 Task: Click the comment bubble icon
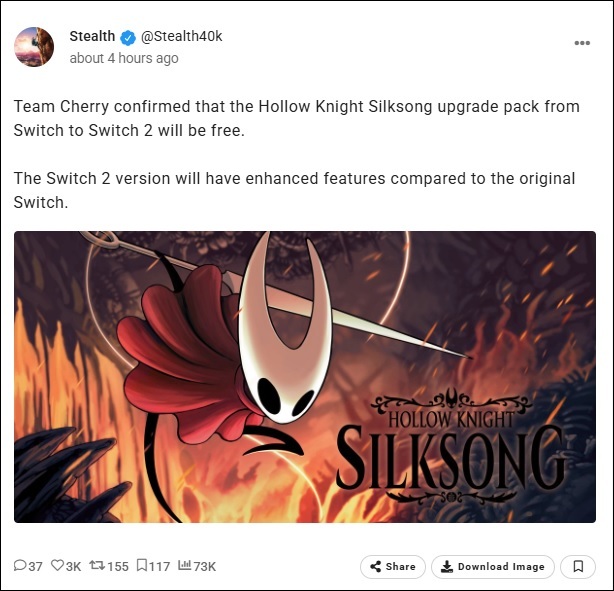(20, 565)
